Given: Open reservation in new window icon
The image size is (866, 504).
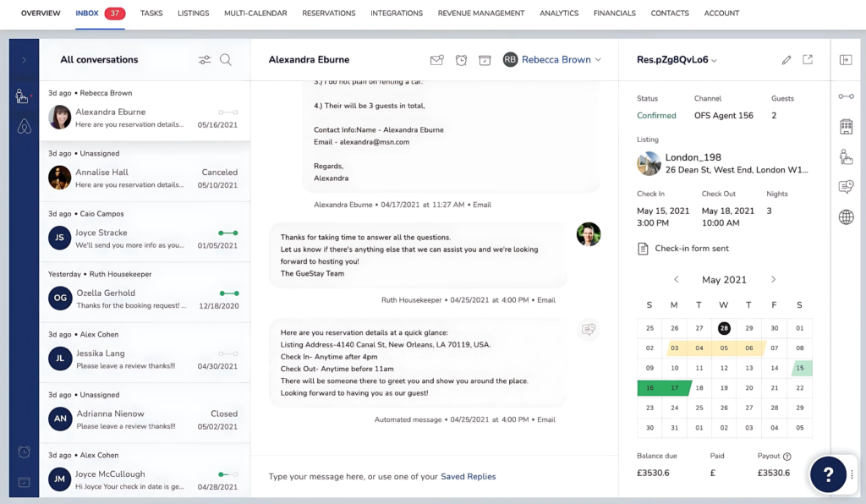Looking at the screenshot, I should (x=808, y=59).
